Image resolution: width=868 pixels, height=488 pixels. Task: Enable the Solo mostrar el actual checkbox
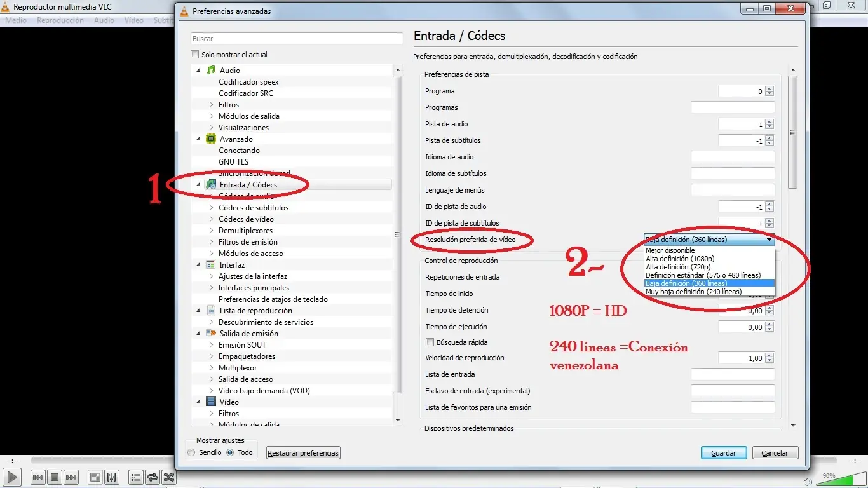tap(195, 55)
